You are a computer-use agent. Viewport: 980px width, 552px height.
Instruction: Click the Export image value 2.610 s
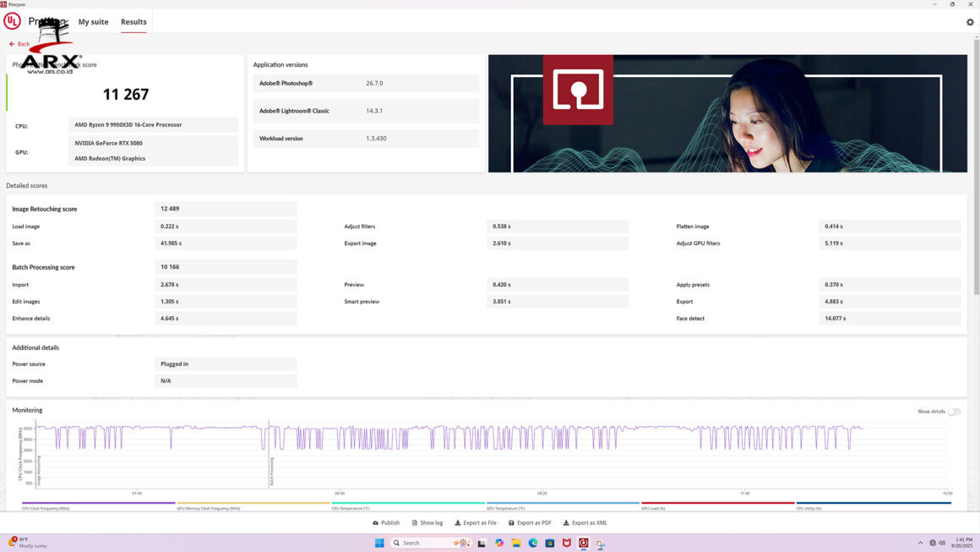click(x=558, y=243)
